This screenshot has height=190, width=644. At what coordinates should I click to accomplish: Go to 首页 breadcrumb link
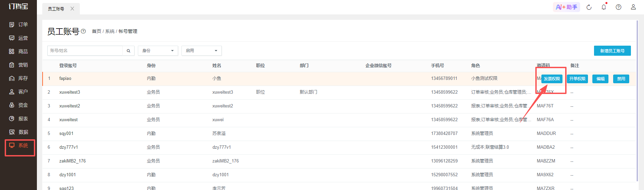click(x=97, y=31)
